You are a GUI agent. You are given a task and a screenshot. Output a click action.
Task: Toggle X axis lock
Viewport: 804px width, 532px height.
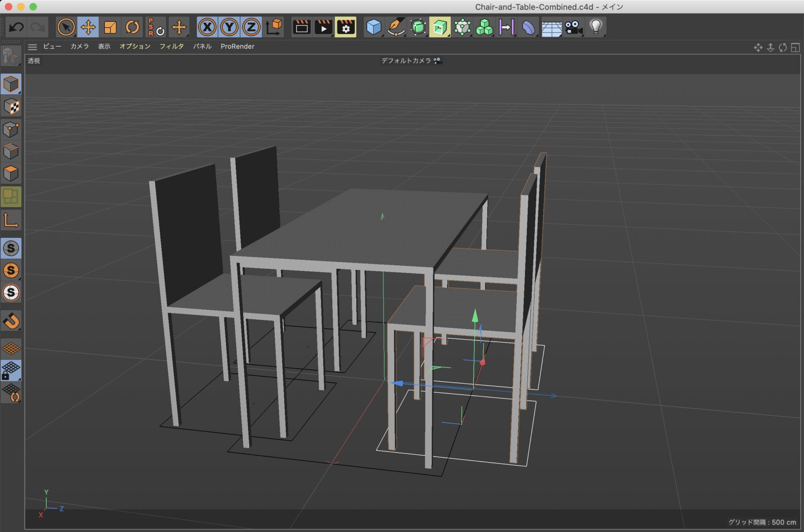tap(207, 27)
